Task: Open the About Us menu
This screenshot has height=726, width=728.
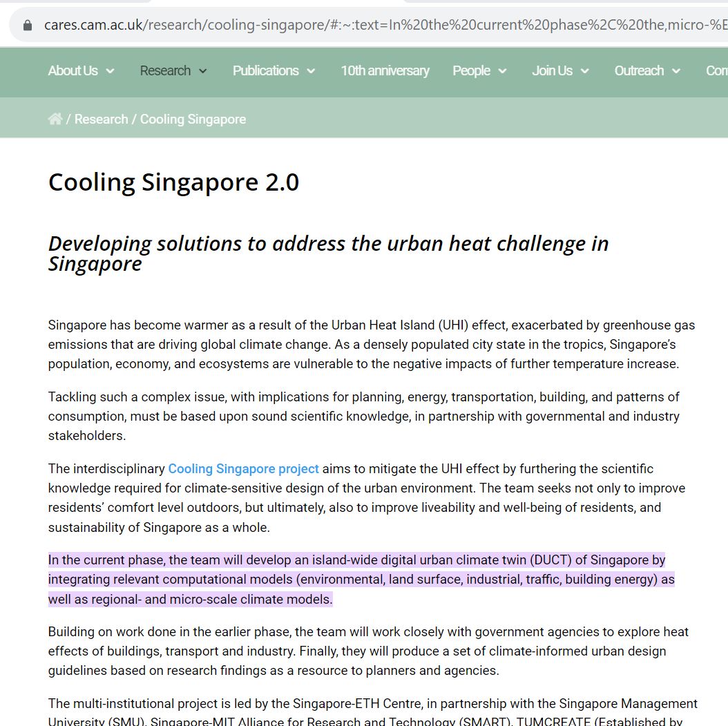Action: [x=73, y=70]
